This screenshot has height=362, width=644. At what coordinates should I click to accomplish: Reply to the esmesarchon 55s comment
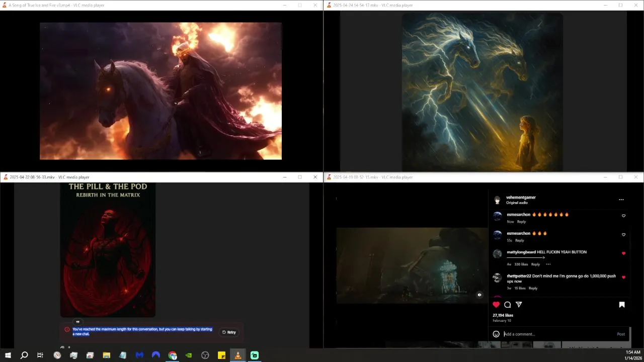tap(519, 240)
